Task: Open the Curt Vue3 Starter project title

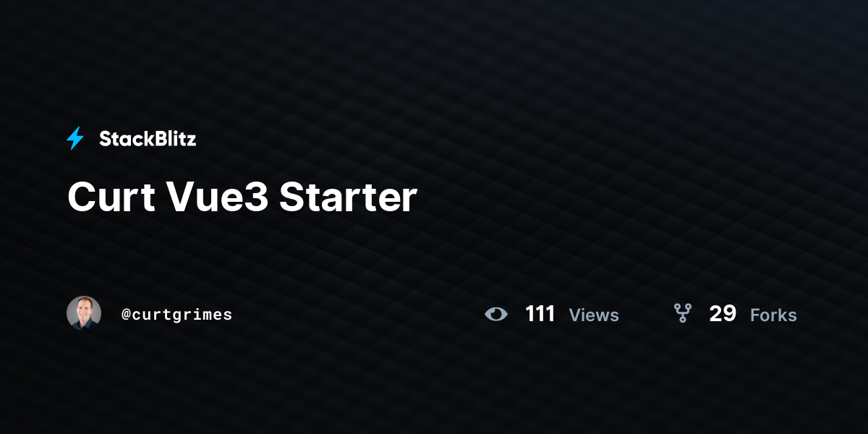Action: [242, 197]
